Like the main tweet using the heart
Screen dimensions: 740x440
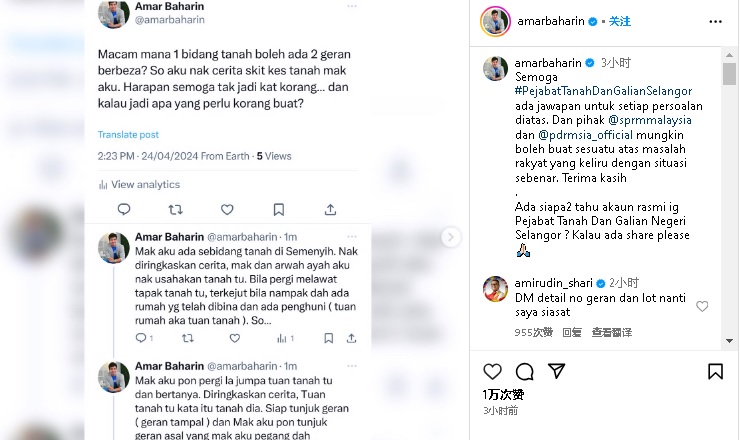[227, 209]
